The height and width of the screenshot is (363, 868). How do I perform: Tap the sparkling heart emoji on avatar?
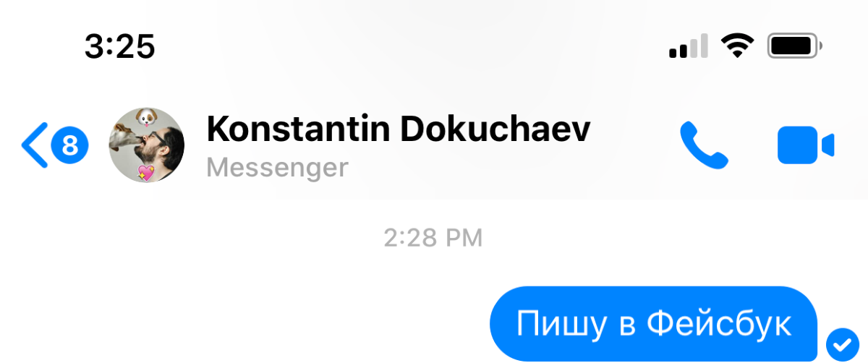click(147, 172)
